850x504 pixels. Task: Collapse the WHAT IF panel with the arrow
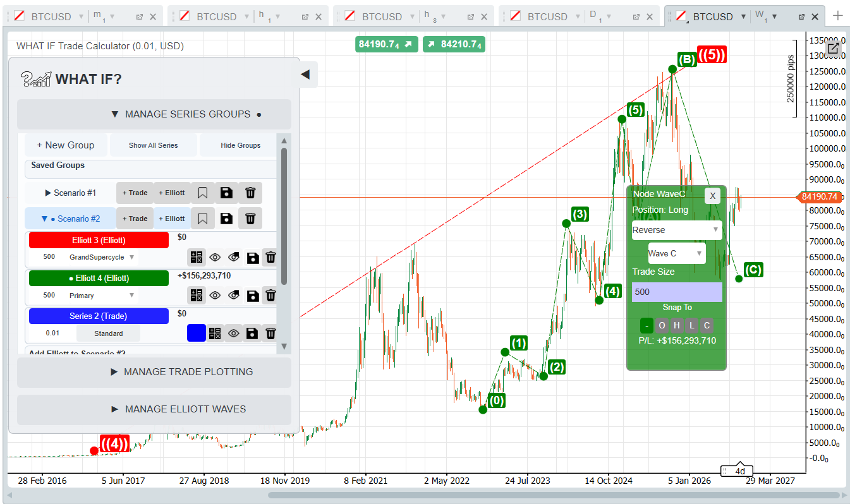(305, 75)
